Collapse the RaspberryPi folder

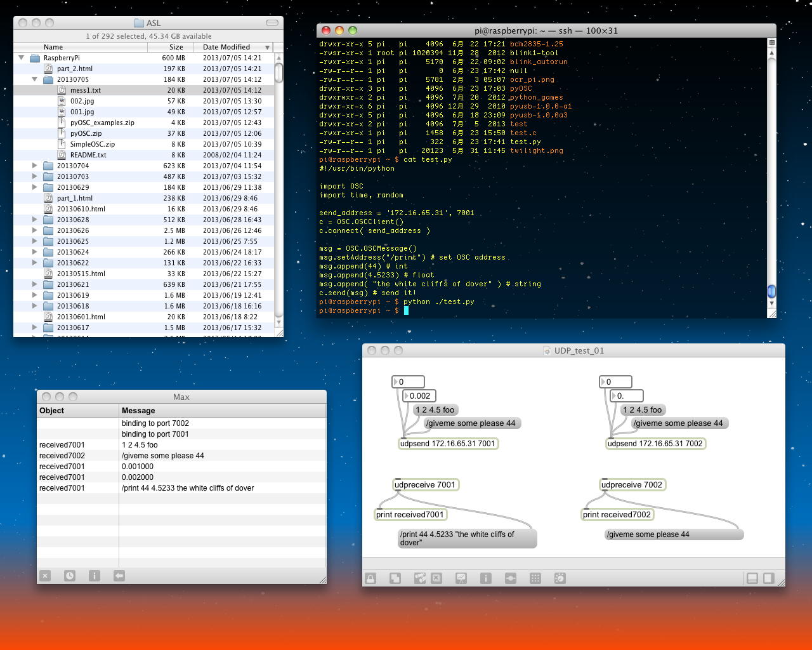tap(22, 58)
